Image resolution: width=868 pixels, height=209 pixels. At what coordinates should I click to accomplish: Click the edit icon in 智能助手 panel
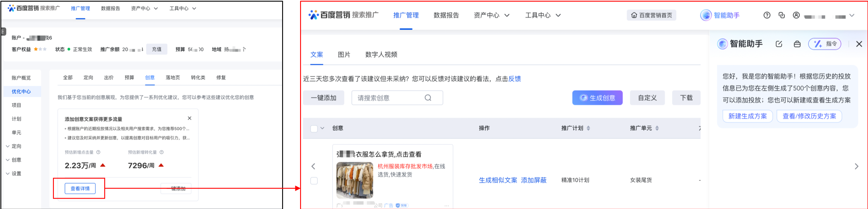click(779, 44)
